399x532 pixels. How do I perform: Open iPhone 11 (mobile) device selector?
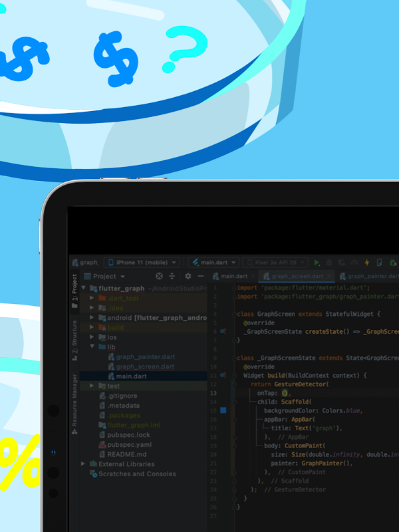(142, 262)
